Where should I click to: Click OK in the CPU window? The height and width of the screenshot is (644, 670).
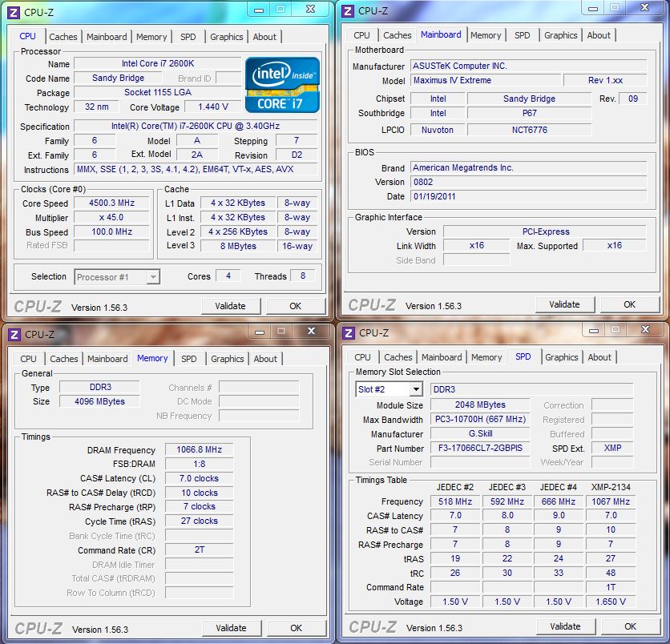pos(295,306)
